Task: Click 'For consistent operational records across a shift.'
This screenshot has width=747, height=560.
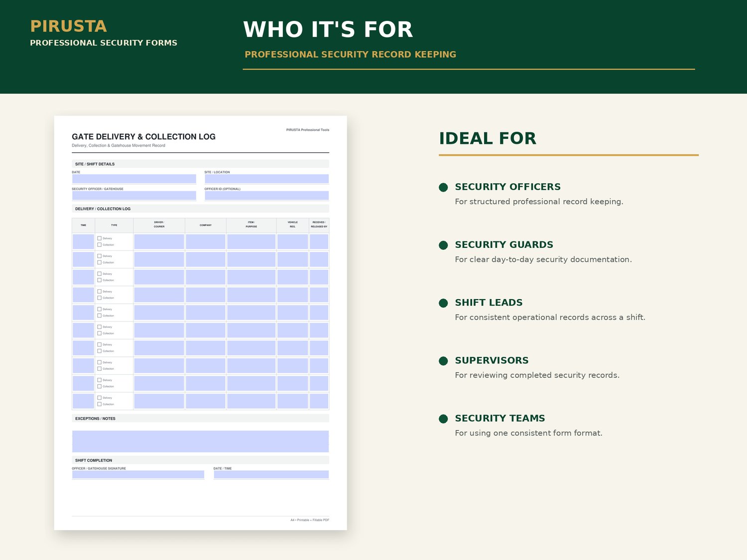Action: pos(550,317)
